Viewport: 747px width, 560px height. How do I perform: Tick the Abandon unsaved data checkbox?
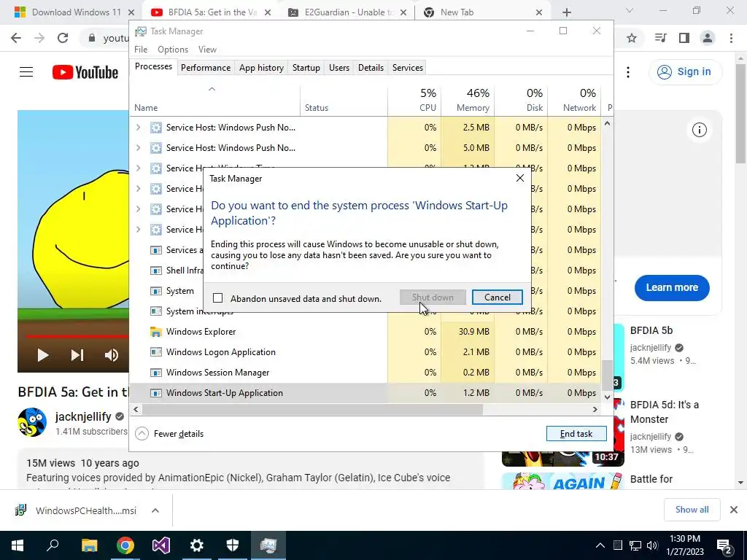(x=217, y=298)
